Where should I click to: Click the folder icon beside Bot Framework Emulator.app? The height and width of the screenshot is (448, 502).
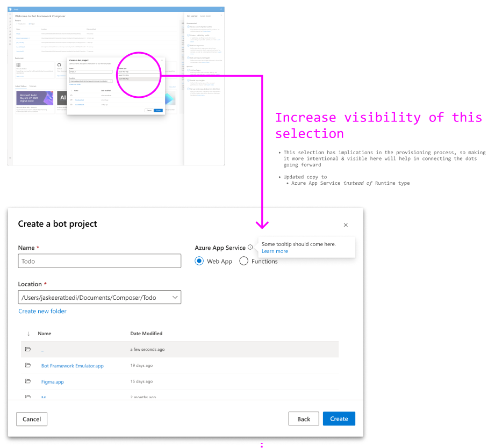point(28,365)
